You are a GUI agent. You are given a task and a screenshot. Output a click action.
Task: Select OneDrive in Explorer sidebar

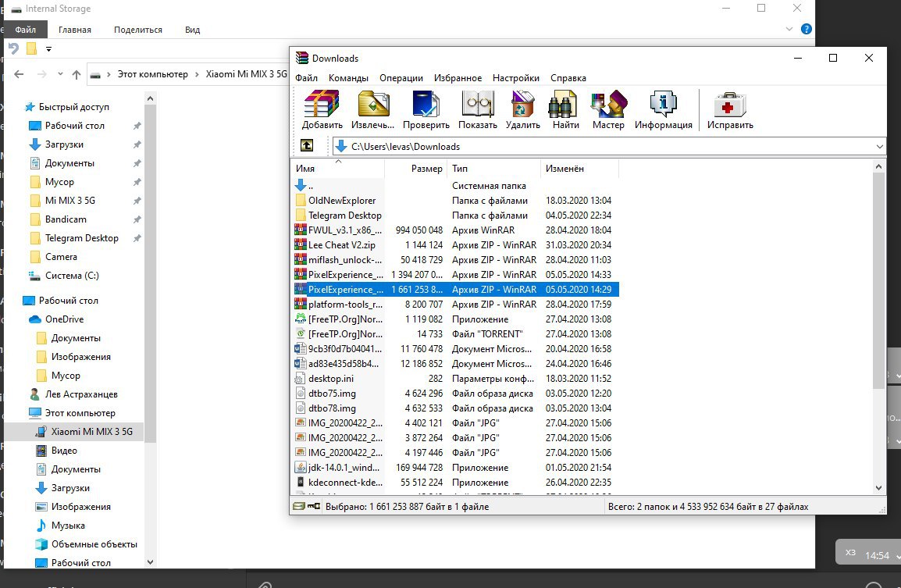pos(64,319)
